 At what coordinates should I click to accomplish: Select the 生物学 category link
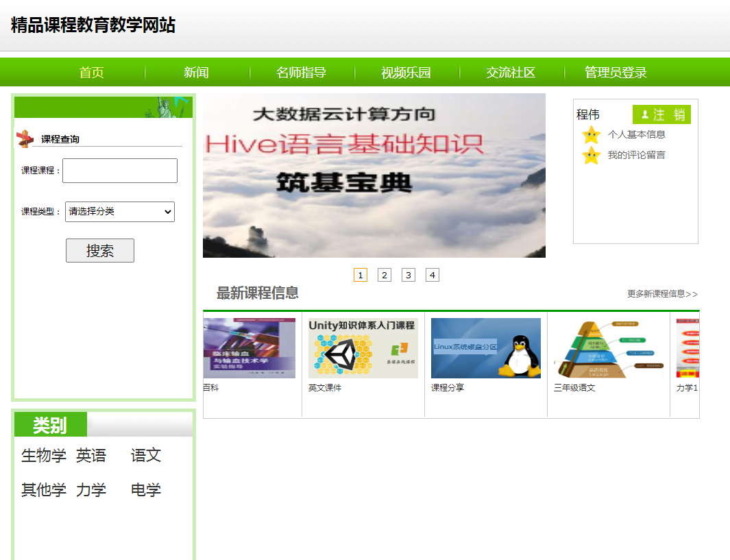44,455
